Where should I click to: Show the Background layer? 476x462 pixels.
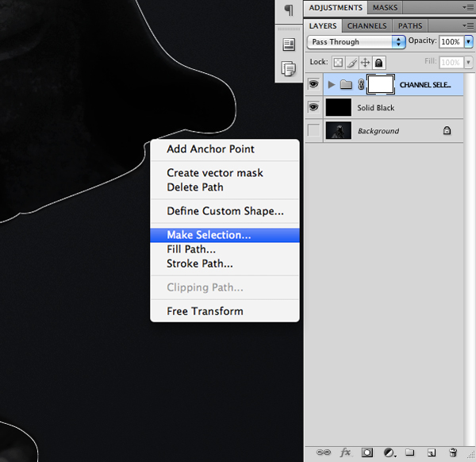[314, 131]
